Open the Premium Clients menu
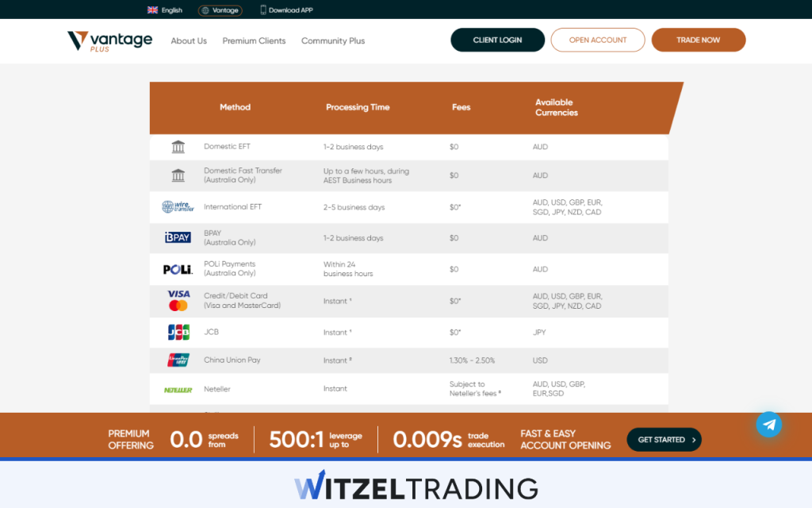Image resolution: width=812 pixels, height=508 pixels. tap(254, 41)
